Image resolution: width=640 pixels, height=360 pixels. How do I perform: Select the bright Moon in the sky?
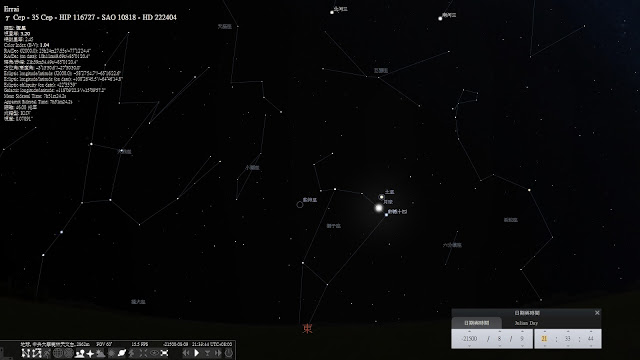(379, 208)
